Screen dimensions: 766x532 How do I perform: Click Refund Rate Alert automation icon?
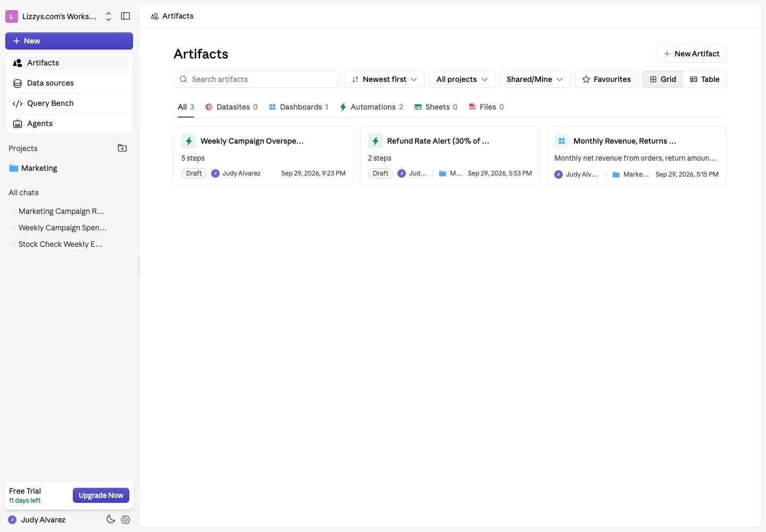376,141
